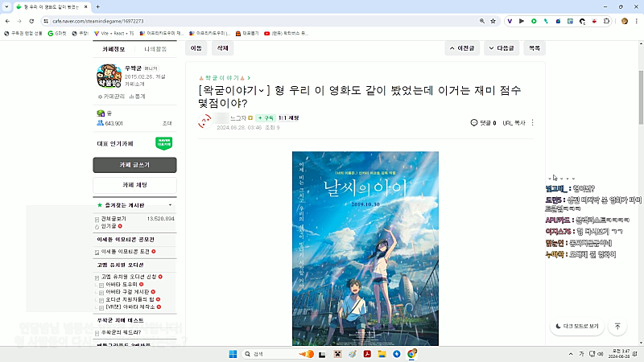
Task: Close the current cafe article tab
Action: click(x=86, y=6)
